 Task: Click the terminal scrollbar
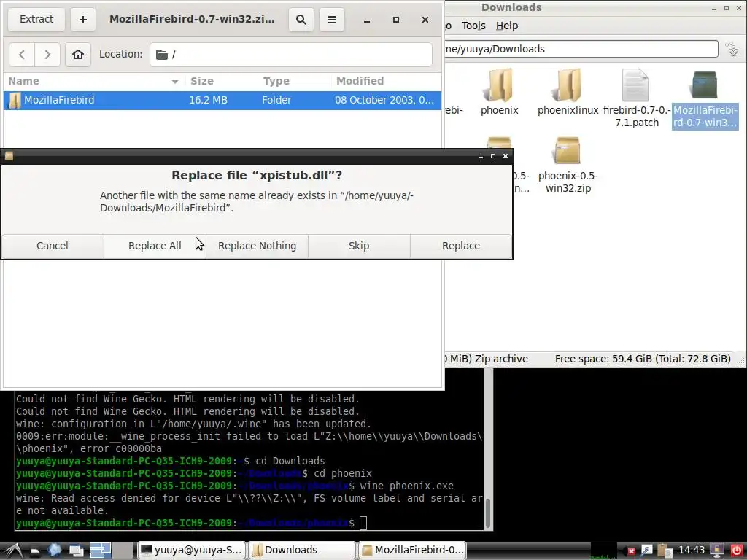(488, 513)
